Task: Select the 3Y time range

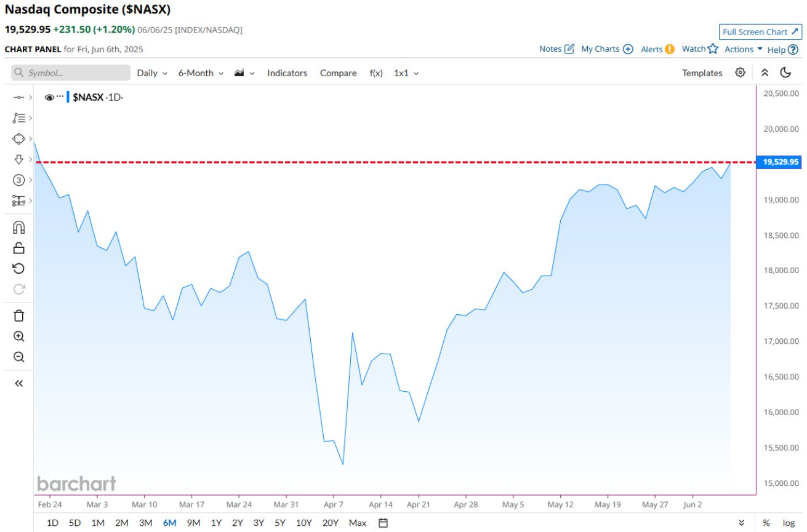Action: (x=259, y=523)
